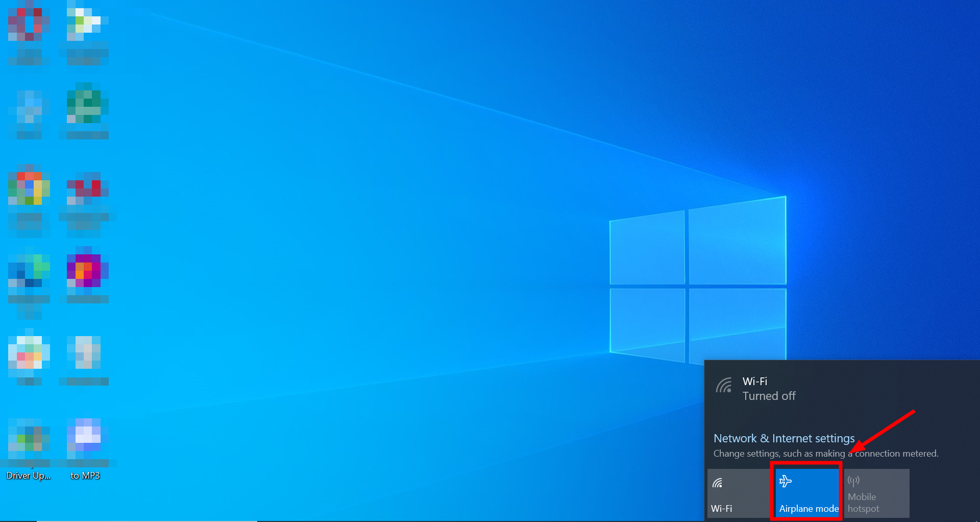Select the green-and-white desktop icon
The height and width of the screenshot is (522, 980).
[85, 25]
